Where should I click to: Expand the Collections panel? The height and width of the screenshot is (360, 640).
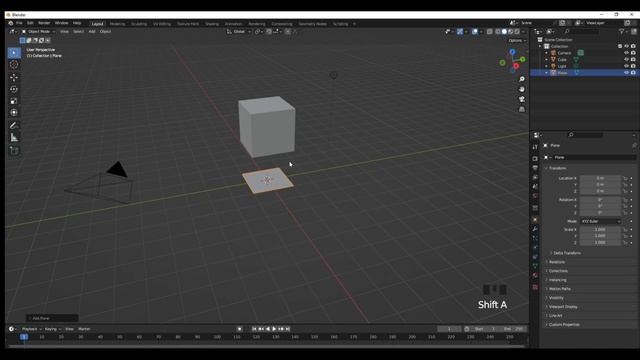557,271
